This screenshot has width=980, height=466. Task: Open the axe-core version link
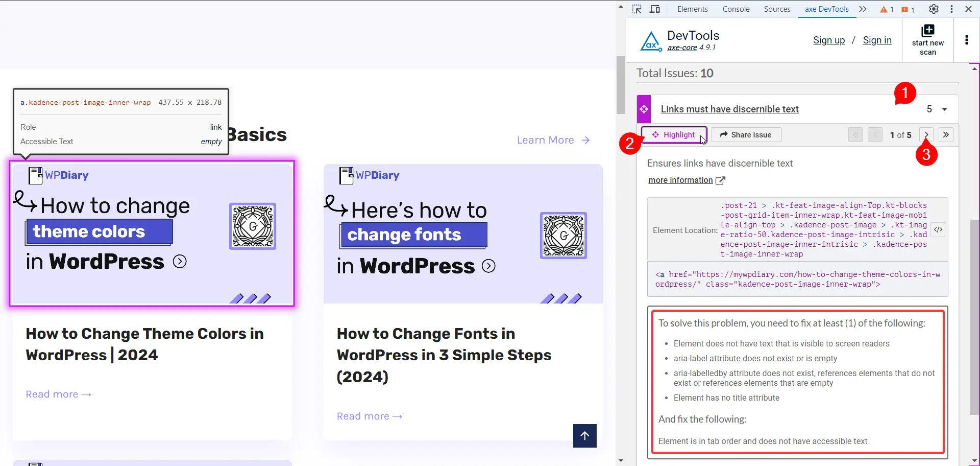pos(682,48)
